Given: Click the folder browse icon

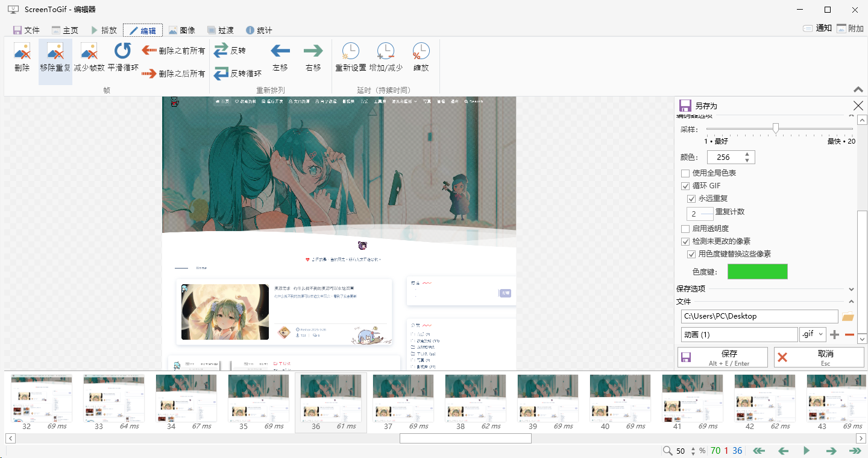Looking at the screenshot, I should pyautogui.click(x=848, y=316).
